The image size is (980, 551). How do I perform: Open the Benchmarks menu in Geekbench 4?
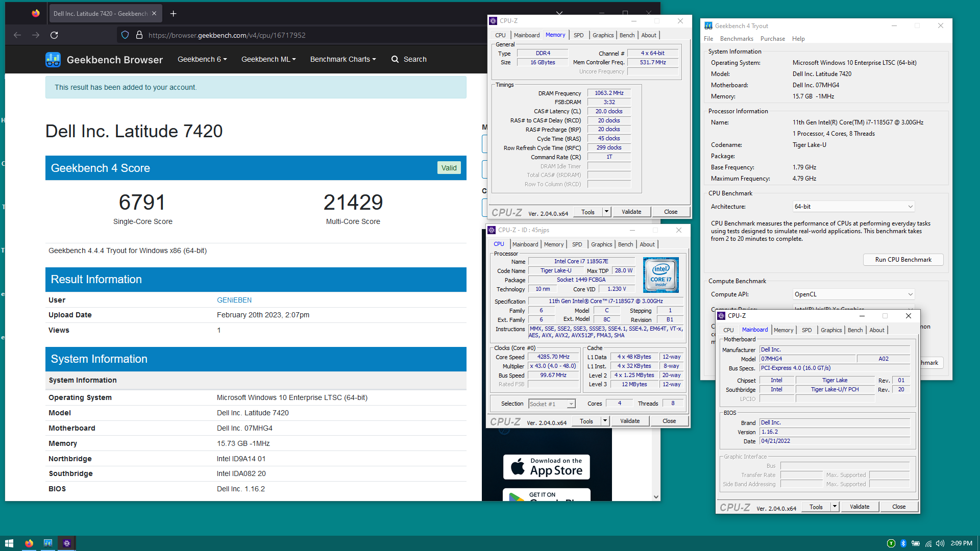tap(737, 39)
